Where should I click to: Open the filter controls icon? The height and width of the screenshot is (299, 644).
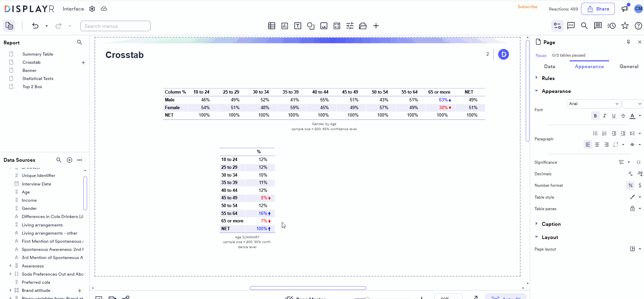tap(350, 26)
